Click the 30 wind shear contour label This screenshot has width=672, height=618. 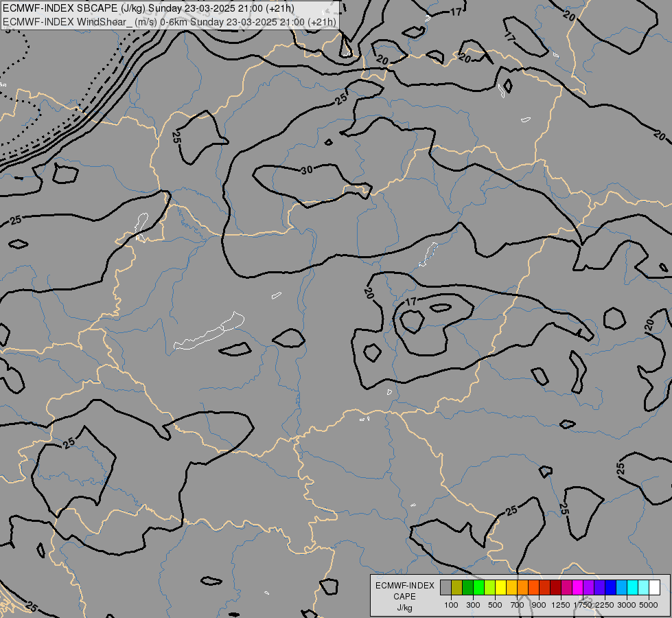[306, 170]
